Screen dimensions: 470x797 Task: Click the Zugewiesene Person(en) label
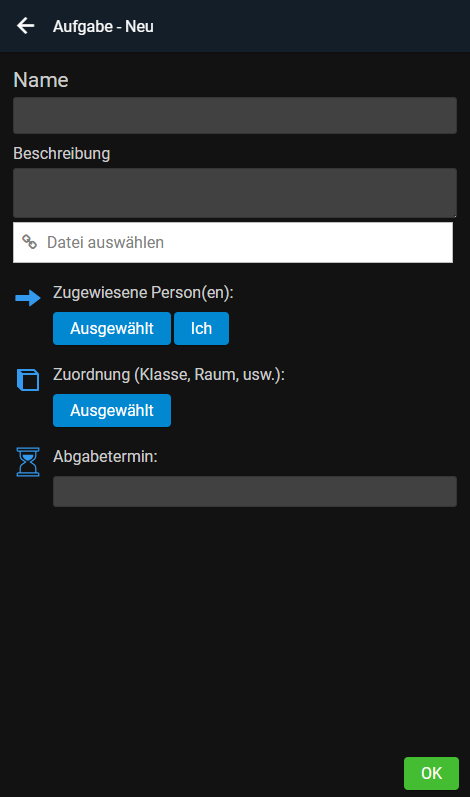(x=143, y=292)
